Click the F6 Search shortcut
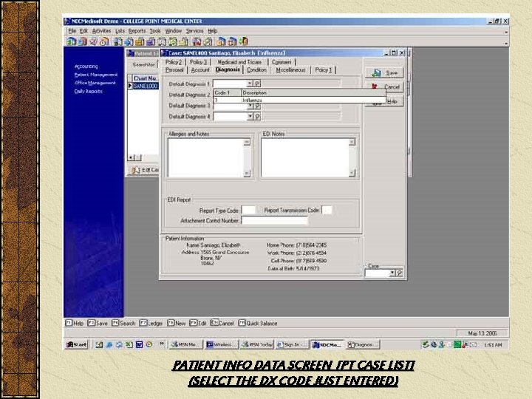Screen dimensions: 532x399 [123, 323]
